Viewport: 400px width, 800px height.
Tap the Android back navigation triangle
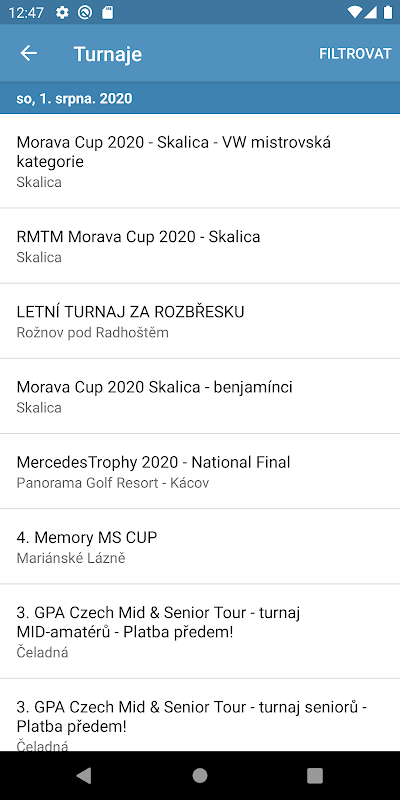(84, 776)
